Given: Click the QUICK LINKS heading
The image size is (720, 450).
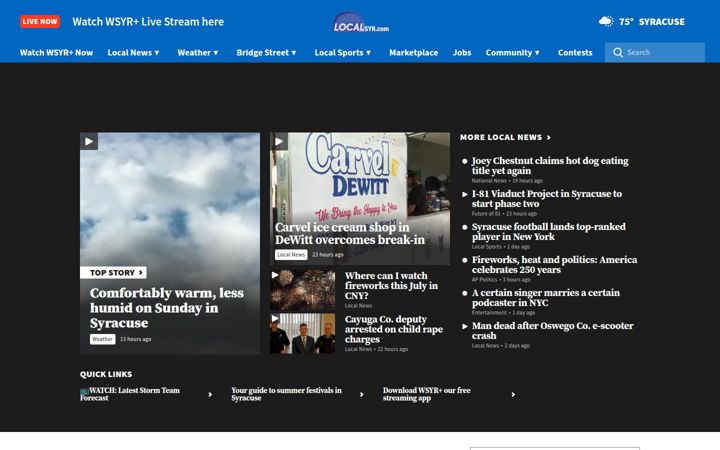Looking at the screenshot, I should [106, 374].
